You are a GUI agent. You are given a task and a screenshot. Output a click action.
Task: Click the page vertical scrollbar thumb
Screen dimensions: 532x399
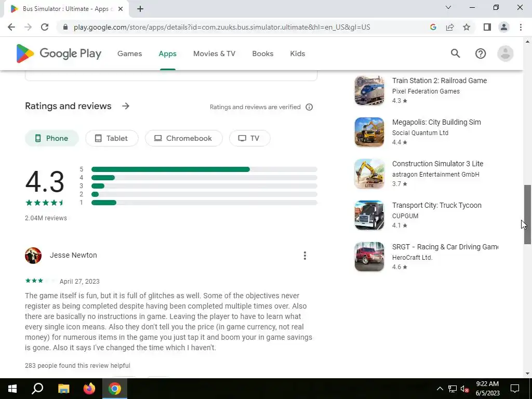(x=527, y=215)
